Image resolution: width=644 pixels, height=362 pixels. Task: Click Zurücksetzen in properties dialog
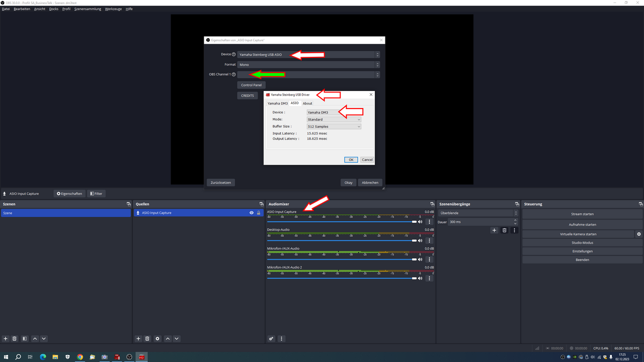click(x=221, y=183)
